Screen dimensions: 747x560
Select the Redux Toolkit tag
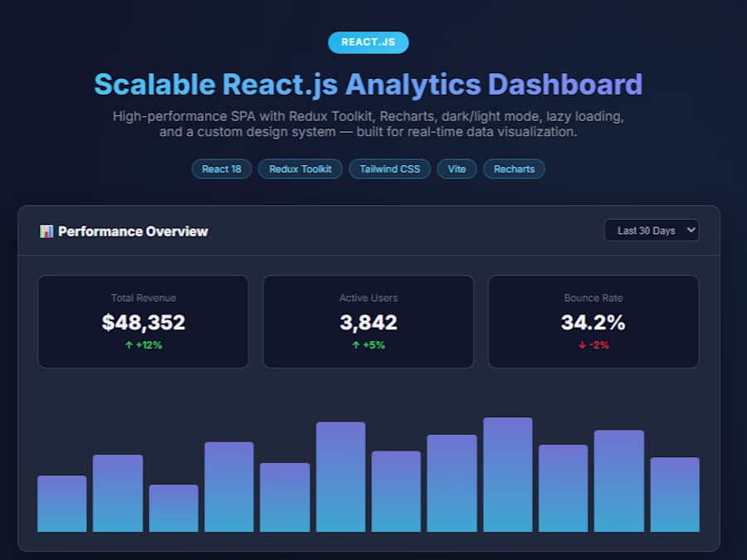tap(300, 169)
